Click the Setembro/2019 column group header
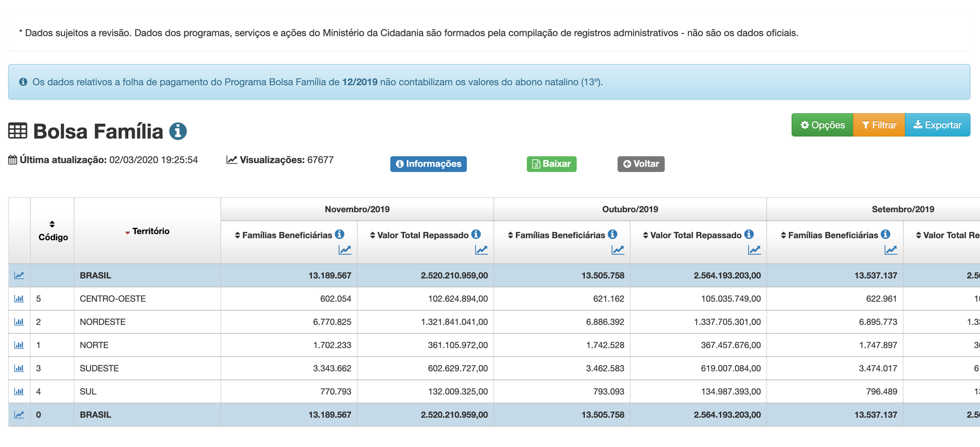The height and width of the screenshot is (447, 980). pyautogui.click(x=903, y=209)
